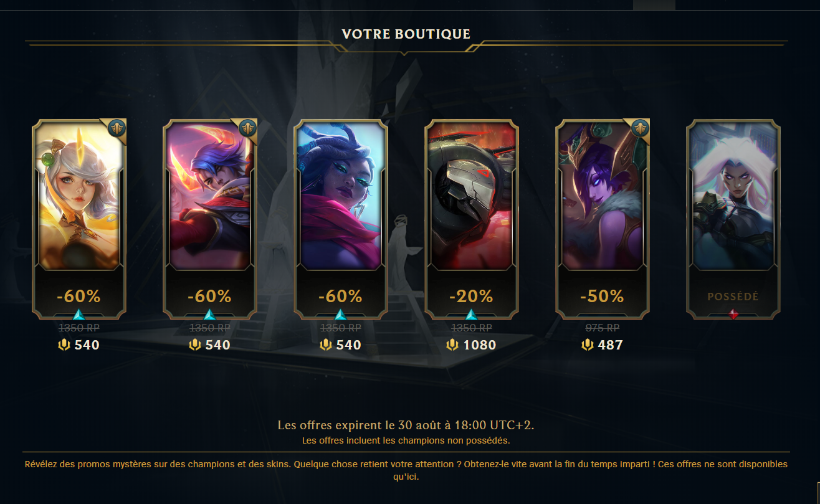Click the blue gem under the -20% card
The width and height of the screenshot is (820, 504).
tap(471, 315)
